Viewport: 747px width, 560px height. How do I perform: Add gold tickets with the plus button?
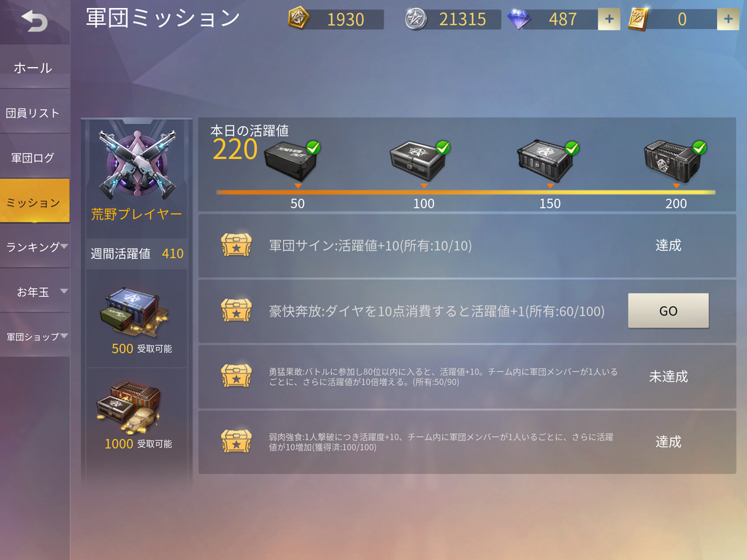pos(728,19)
